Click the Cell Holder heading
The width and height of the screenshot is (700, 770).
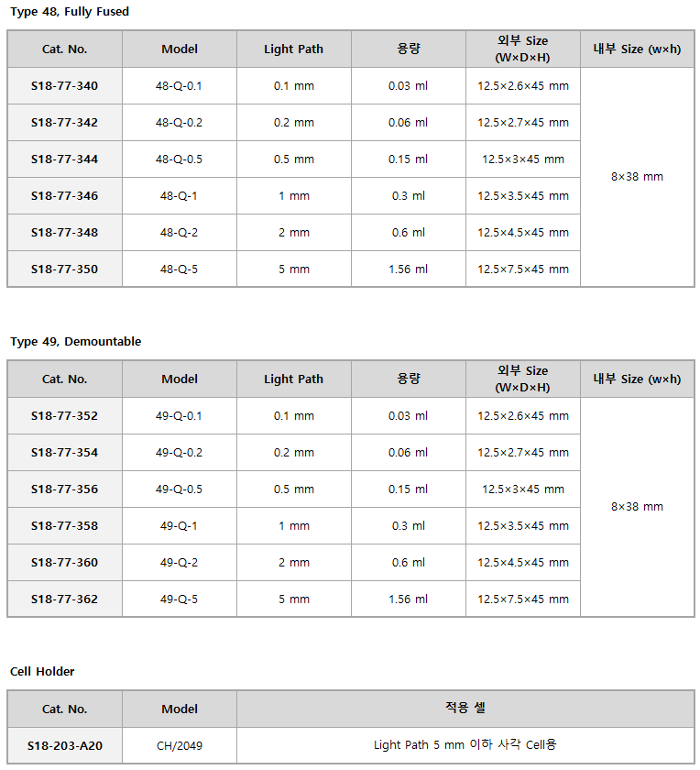click(42, 672)
